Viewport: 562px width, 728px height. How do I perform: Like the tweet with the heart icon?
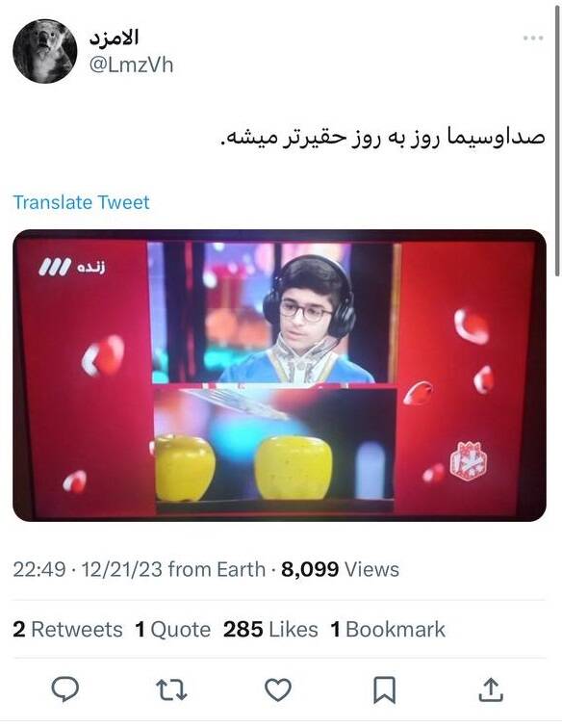278,689
